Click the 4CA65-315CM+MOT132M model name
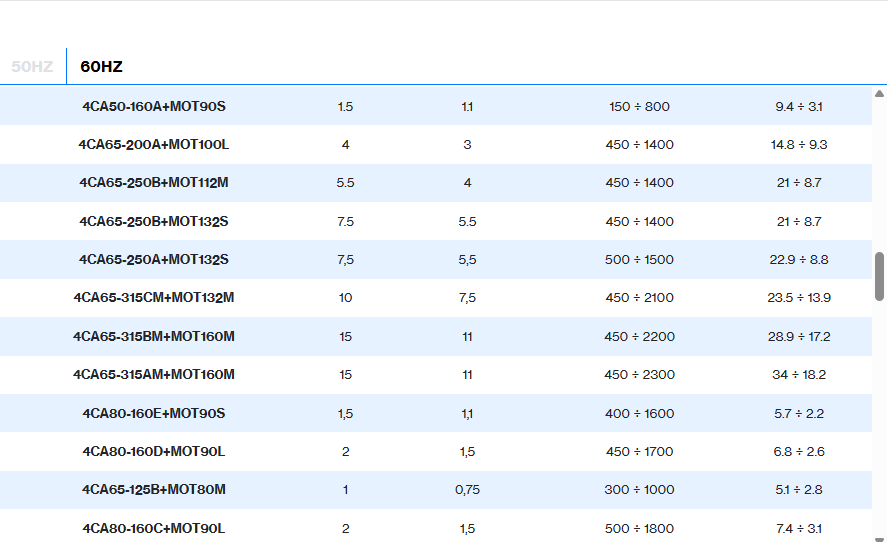Screen dimensions: 888x542 [x=154, y=298]
